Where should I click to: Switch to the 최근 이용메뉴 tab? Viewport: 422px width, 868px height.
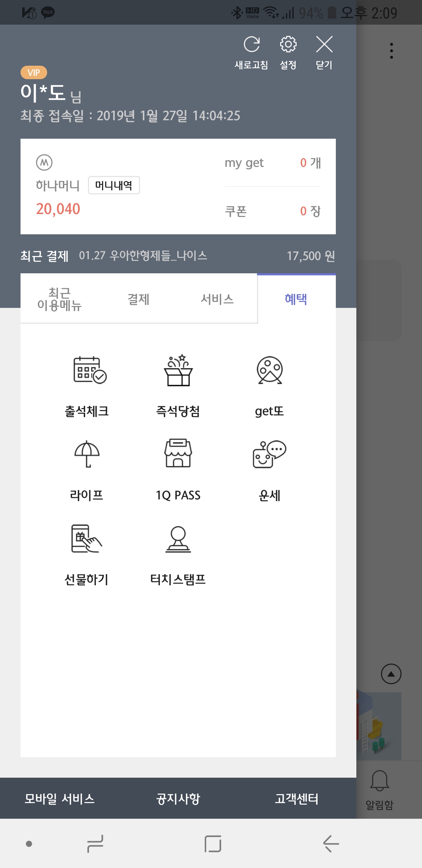59,299
